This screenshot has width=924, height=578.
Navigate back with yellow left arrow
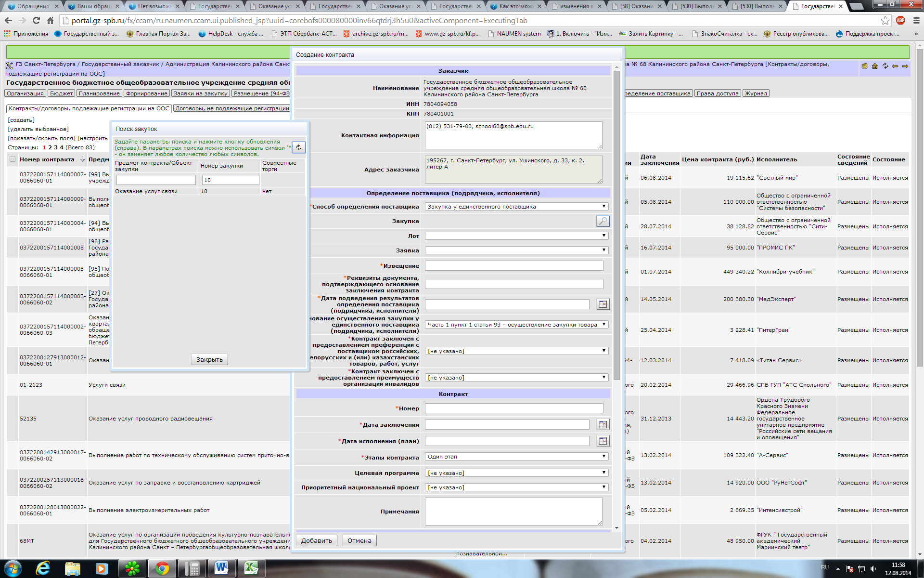pyautogui.click(x=895, y=66)
